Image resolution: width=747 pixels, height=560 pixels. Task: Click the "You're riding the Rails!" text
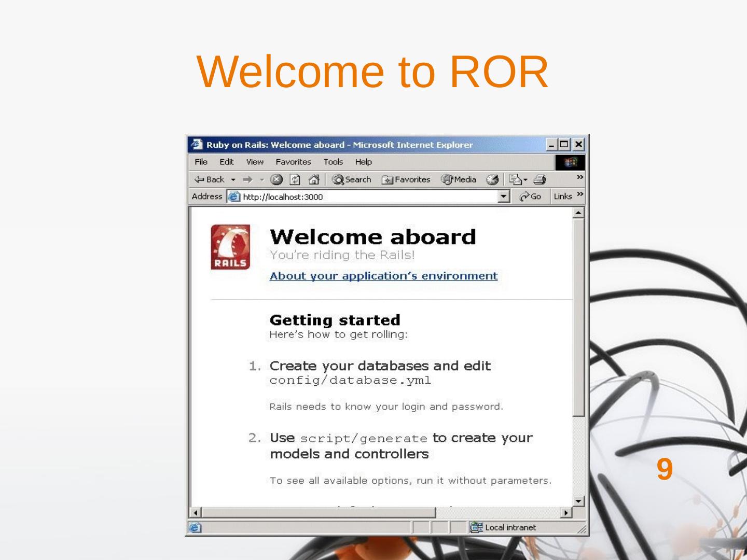point(342,255)
